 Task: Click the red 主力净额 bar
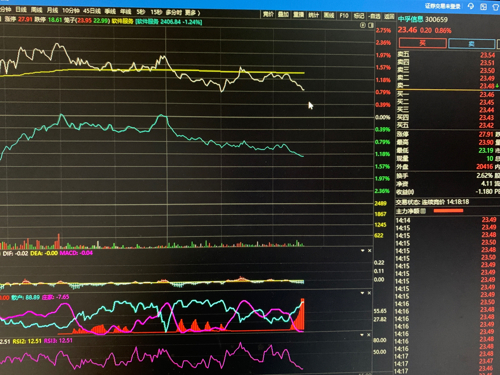[x=448, y=211]
